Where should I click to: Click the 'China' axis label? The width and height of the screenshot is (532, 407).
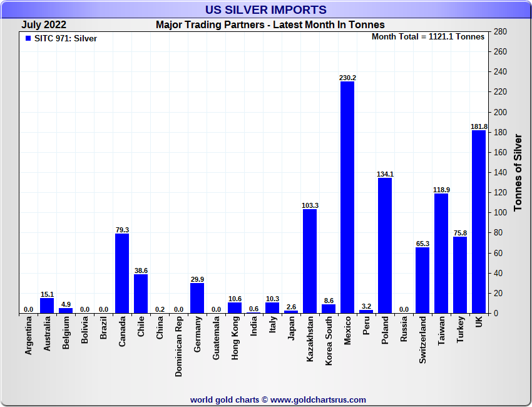pos(160,327)
